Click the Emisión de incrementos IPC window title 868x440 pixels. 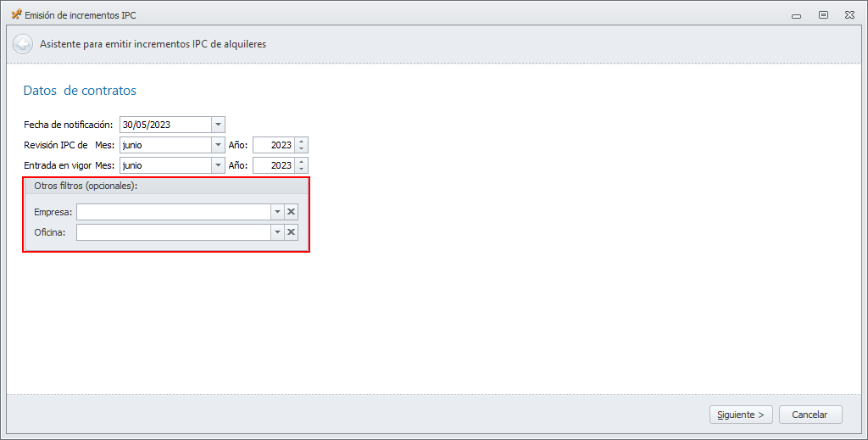81,15
